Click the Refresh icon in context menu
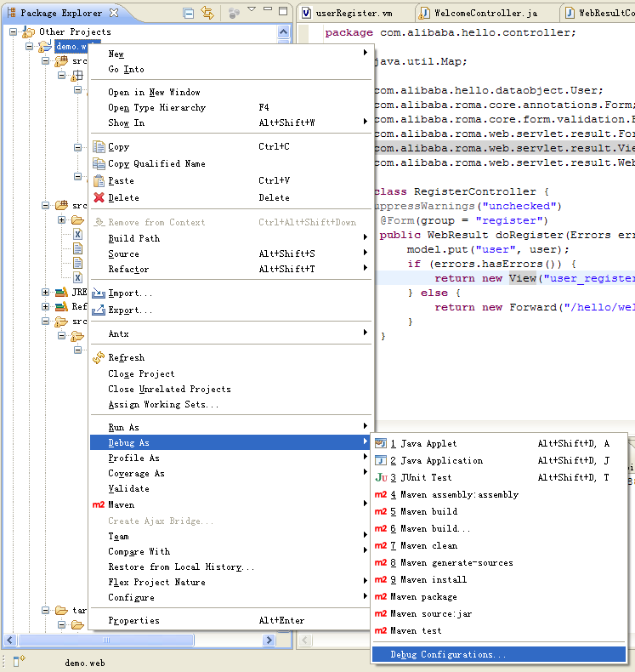Screen dimensions: 635x672 pyautogui.click(x=99, y=358)
